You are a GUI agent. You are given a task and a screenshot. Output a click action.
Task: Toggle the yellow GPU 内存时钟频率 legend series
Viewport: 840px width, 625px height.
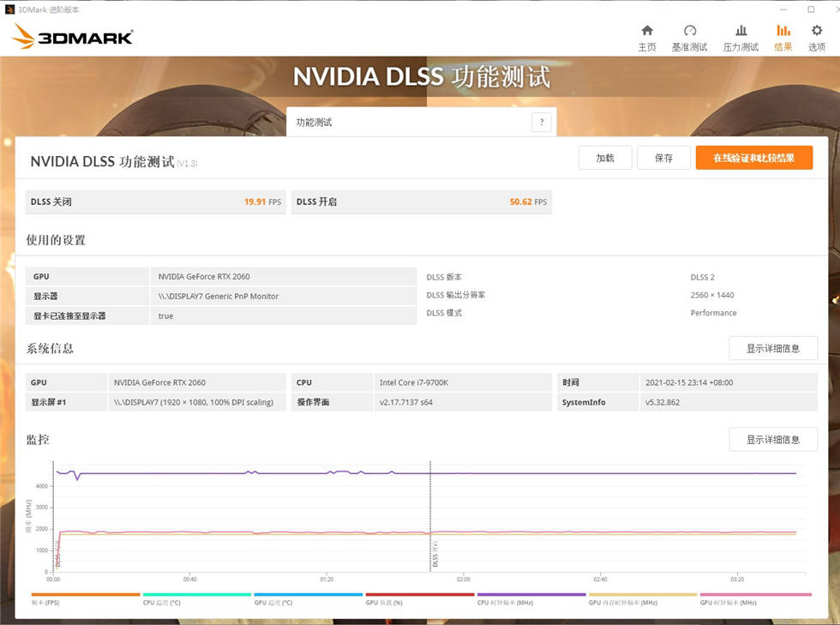tap(643, 598)
